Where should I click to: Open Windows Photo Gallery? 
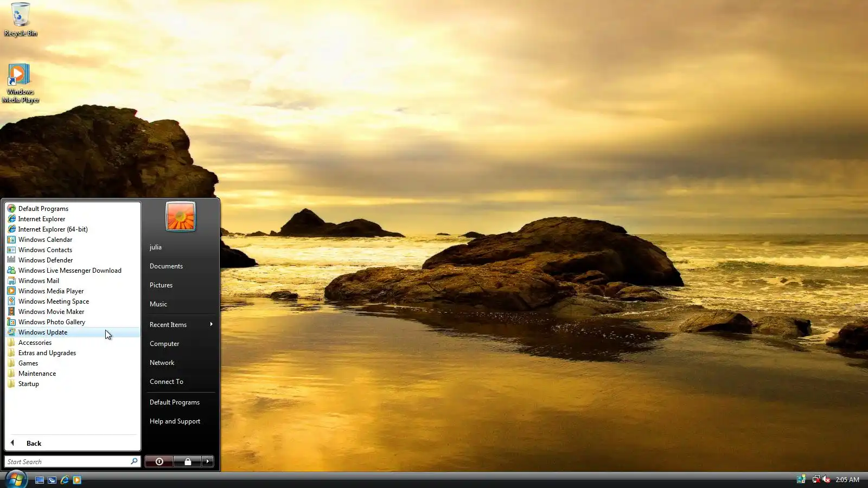73,322
